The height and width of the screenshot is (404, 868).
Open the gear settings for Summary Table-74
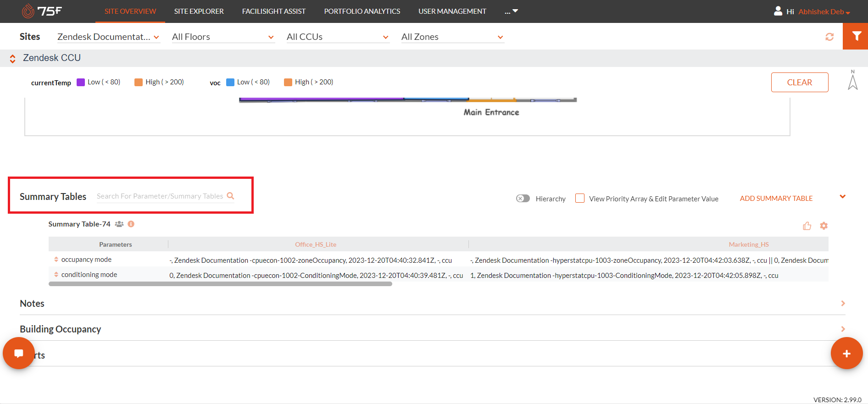coord(824,226)
